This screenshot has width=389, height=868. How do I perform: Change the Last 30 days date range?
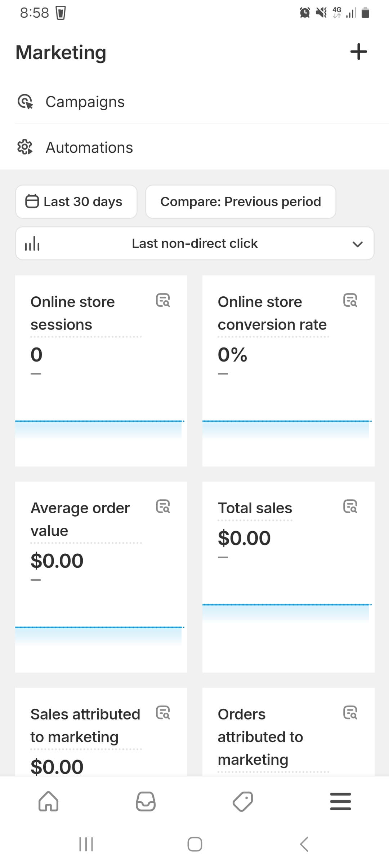coord(76,201)
